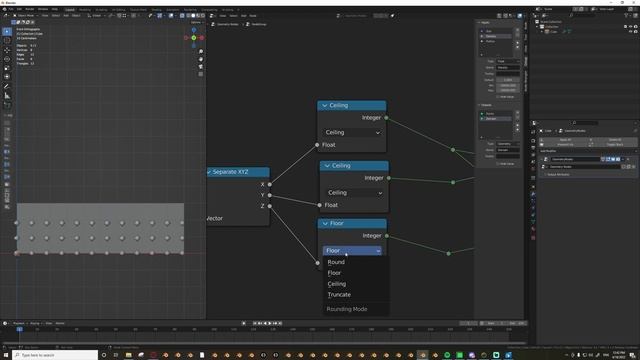The width and height of the screenshot is (640, 360).
Task: Select the Annotate pencil tool
Action: 7,86
